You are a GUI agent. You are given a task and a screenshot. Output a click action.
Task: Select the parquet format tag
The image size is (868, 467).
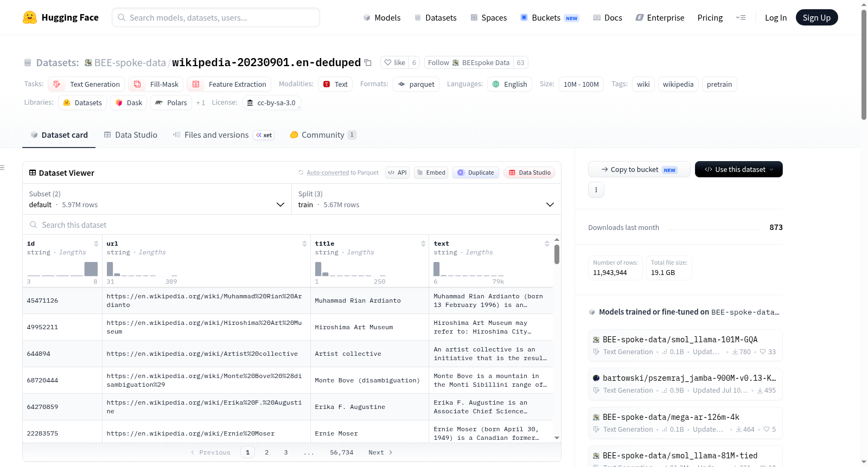tap(416, 84)
